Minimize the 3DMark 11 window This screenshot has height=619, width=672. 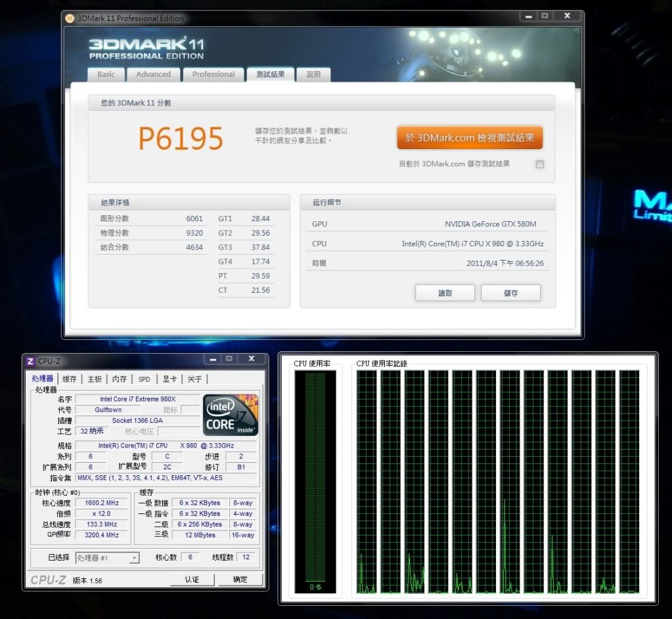[529, 16]
